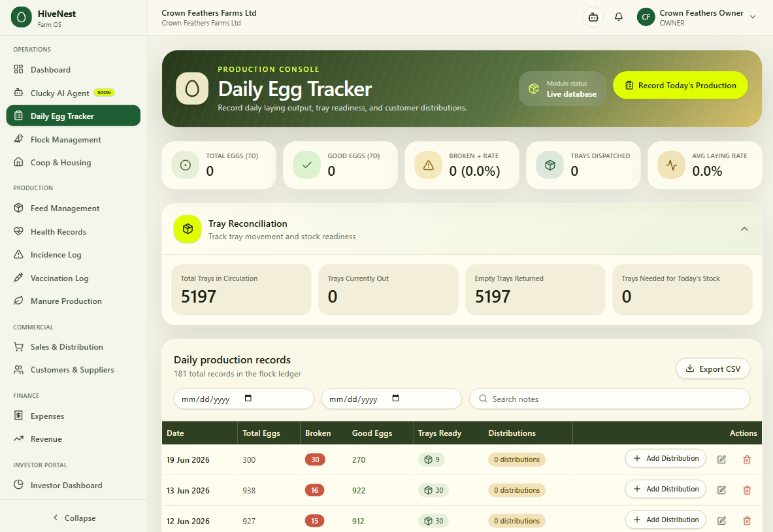Image resolution: width=773 pixels, height=532 pixels.
Task: Open Revenue page
Action: [x=73, y=439]
